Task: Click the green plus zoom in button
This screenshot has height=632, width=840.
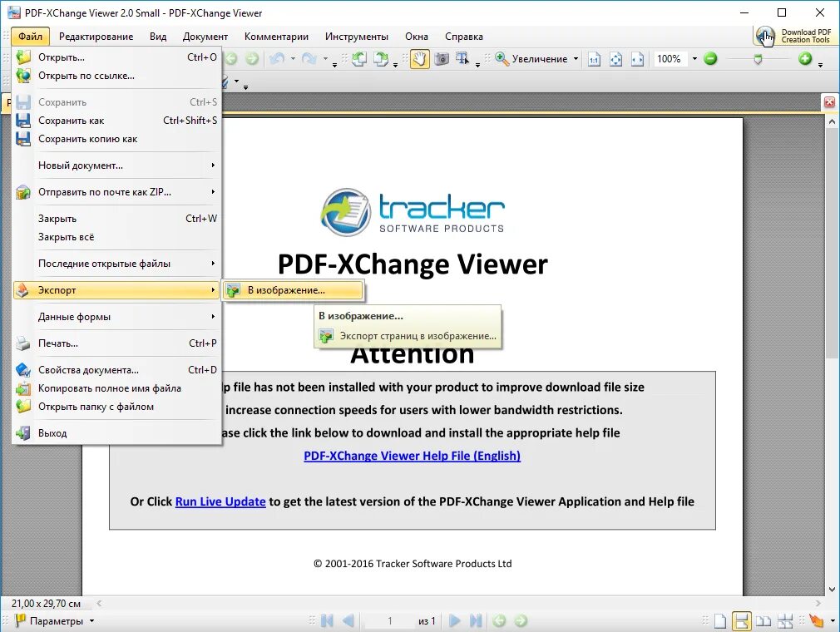Action: coord(805,59)
